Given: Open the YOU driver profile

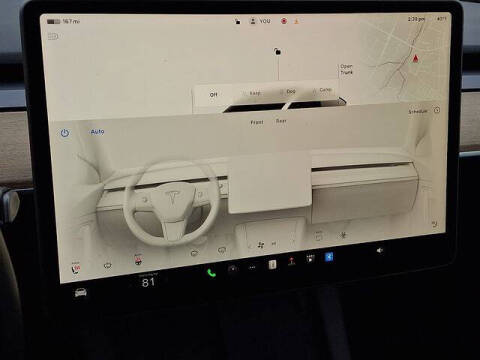Looking at the screenshot, I should (260, 21).
